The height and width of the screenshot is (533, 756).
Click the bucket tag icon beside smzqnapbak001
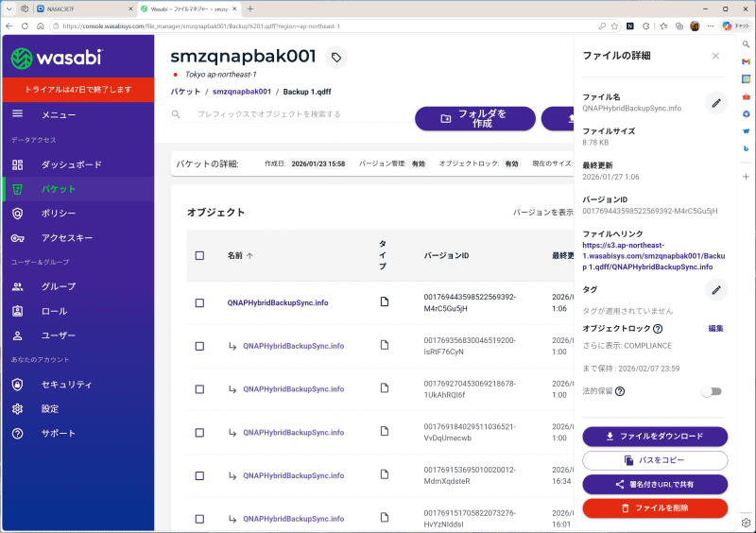[336, 58]
